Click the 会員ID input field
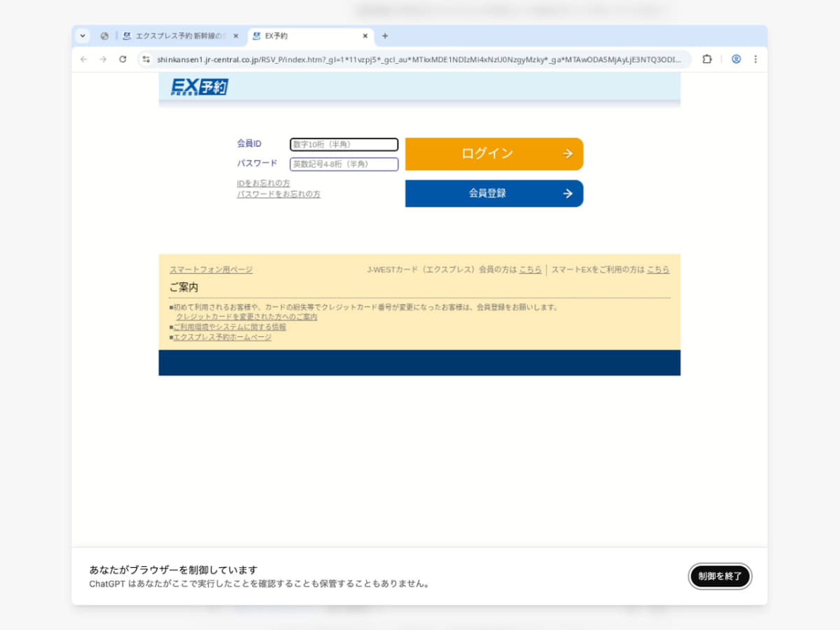Screen dimensions: 840x630 (344, 144)
